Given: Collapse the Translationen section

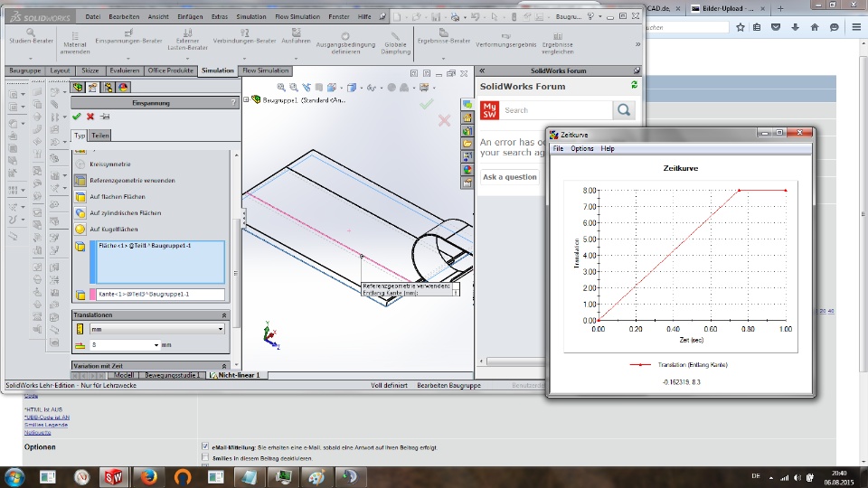Looking at the screenshot, I should [x=223, y=315].
